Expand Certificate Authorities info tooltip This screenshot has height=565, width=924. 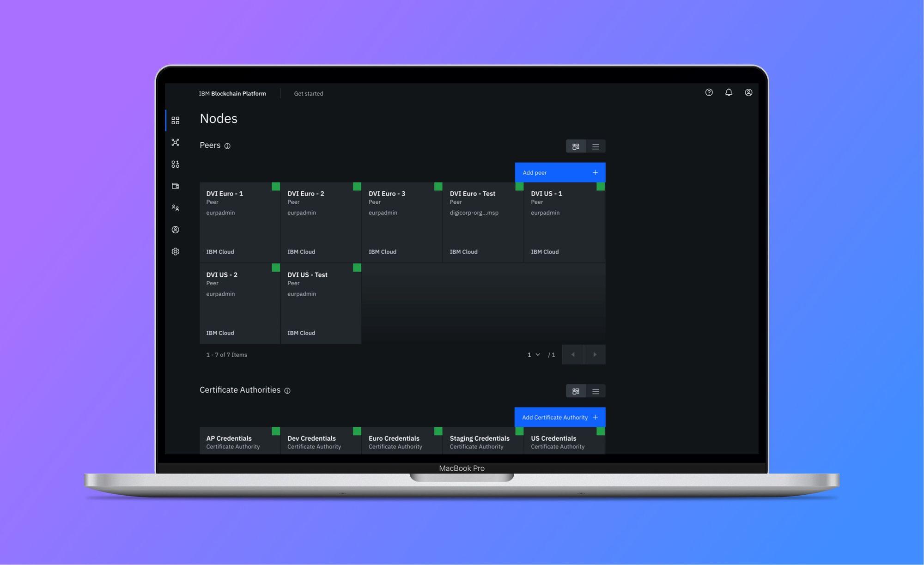point(287,390)
